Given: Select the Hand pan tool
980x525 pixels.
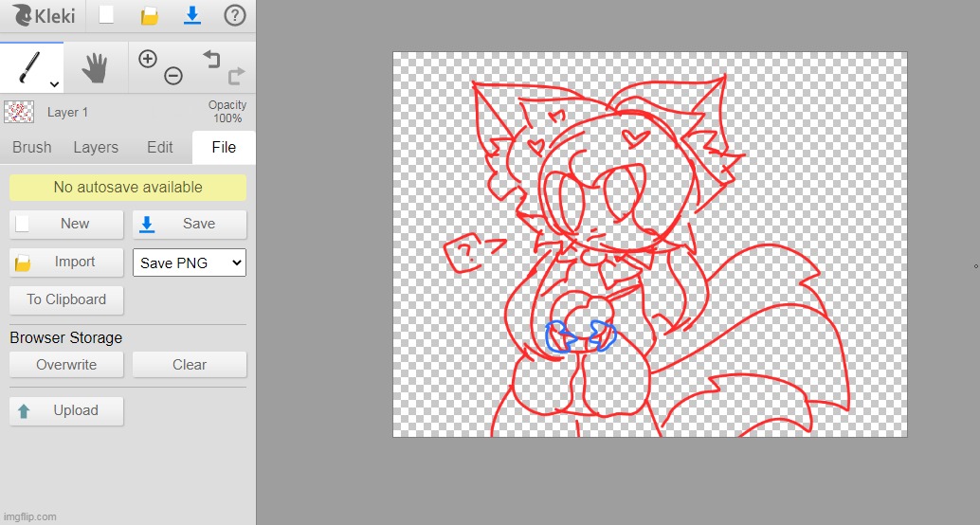Looking at the screenshot, I should pyautogui.click(x=96, y=67).
